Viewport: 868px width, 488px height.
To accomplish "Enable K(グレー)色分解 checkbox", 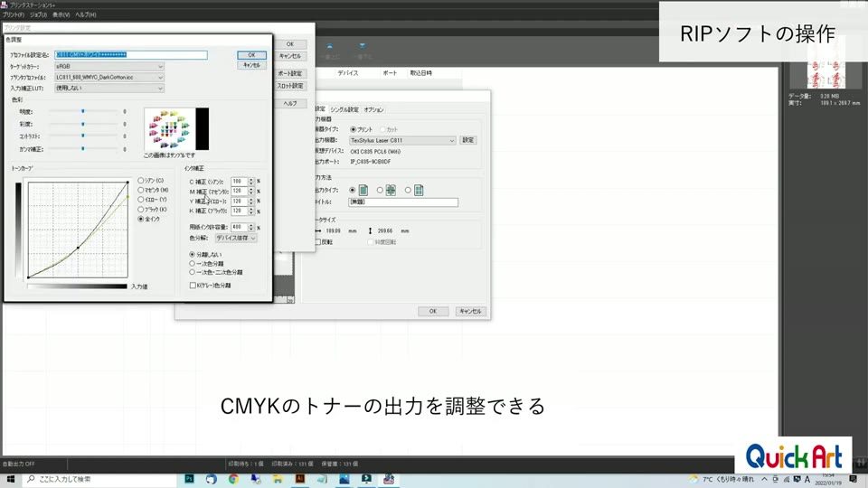I will (x=193, y=286).
